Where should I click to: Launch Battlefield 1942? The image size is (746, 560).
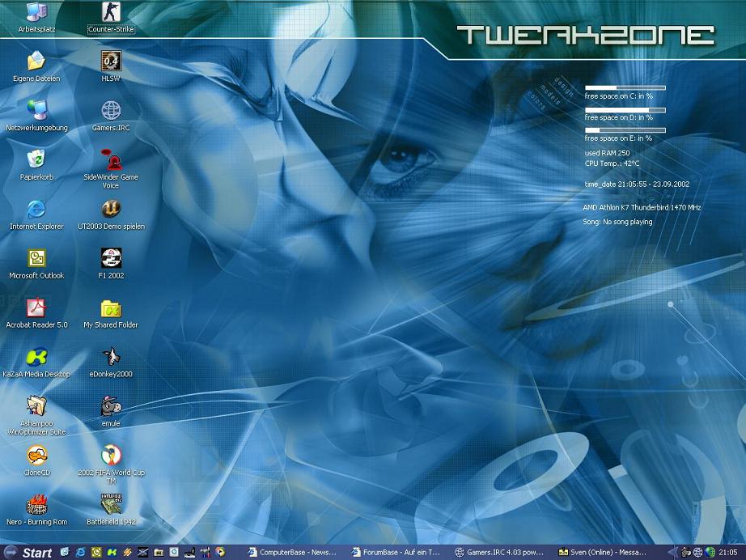[x=111, y=510]
